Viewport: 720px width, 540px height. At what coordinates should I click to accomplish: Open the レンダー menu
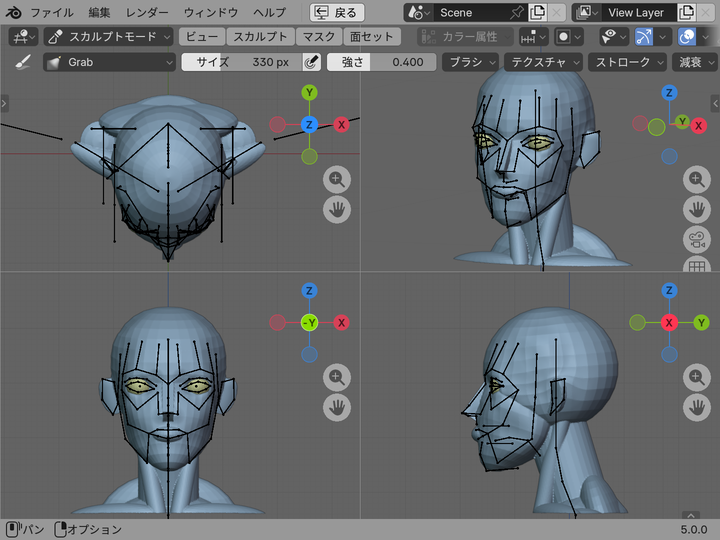[x=147, y=12]
